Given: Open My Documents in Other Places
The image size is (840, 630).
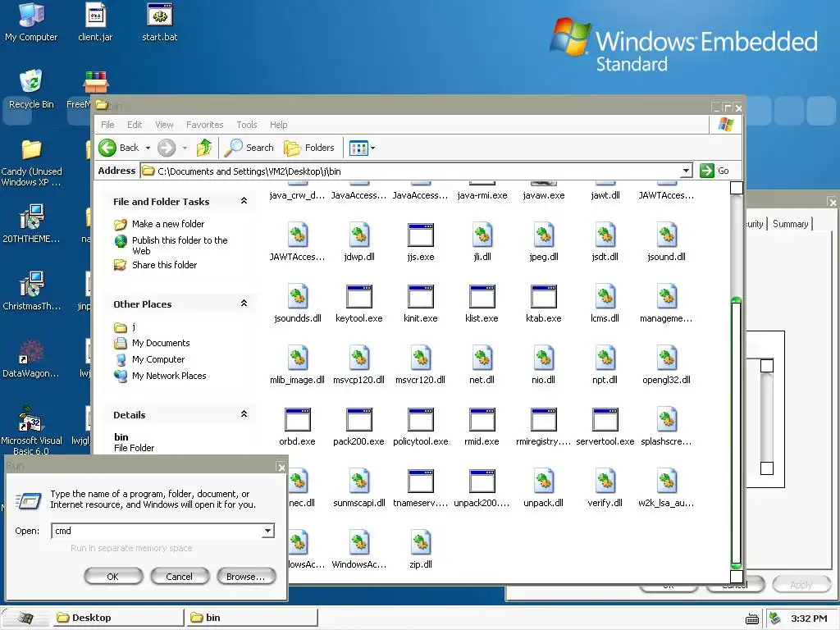Looking at the screenshot, I should point(161,343).
